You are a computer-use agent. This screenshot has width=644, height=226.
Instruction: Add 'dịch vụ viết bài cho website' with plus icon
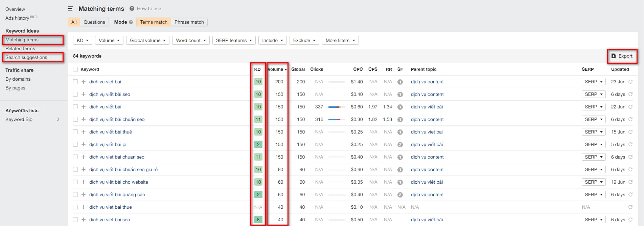[x=84, y=182]
